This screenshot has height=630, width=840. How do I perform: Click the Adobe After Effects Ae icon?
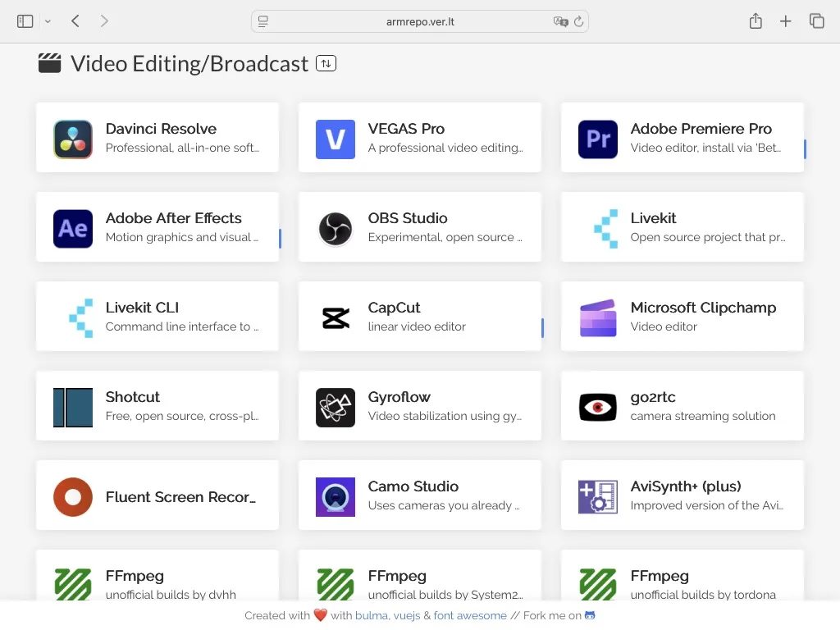73,229
